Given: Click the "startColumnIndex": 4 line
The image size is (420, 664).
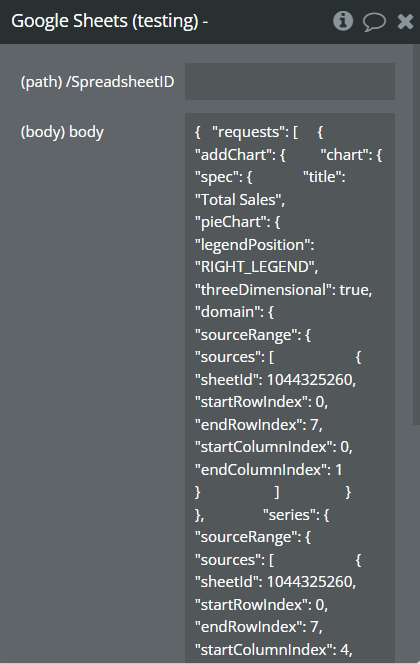Looking at the screenshot, I should [274, 650].
